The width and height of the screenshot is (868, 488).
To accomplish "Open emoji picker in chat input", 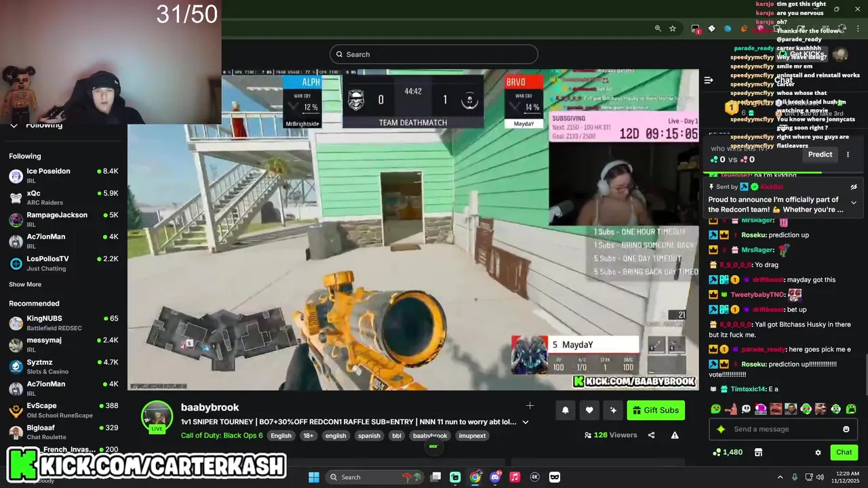I will point(846,429).
